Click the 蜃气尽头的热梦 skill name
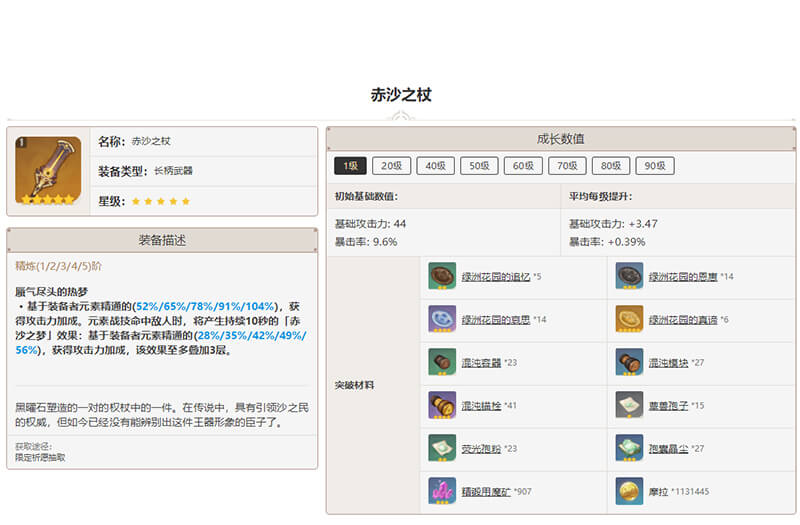Viewport: 800px width, 525px height. click(x=52, y=291)
